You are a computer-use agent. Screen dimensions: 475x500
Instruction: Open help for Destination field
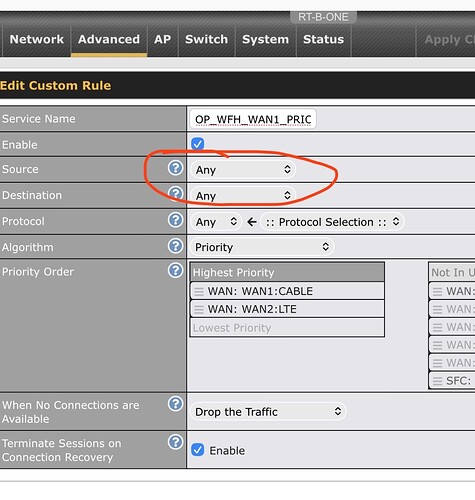click(175, 194)
